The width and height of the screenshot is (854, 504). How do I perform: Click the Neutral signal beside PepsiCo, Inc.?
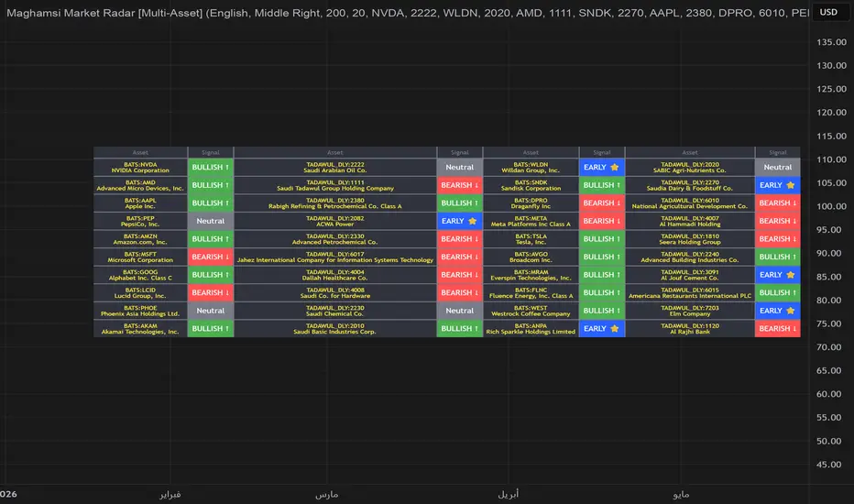210,221
